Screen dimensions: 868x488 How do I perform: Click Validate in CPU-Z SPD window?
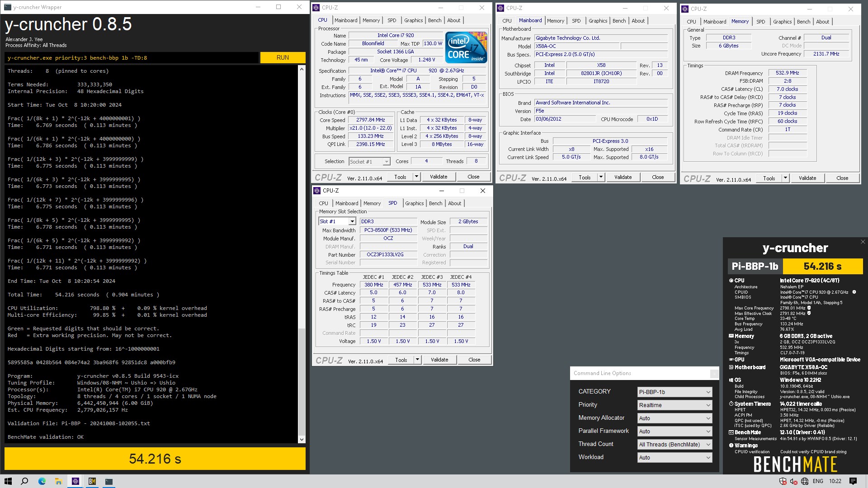(x=439, y=360)
